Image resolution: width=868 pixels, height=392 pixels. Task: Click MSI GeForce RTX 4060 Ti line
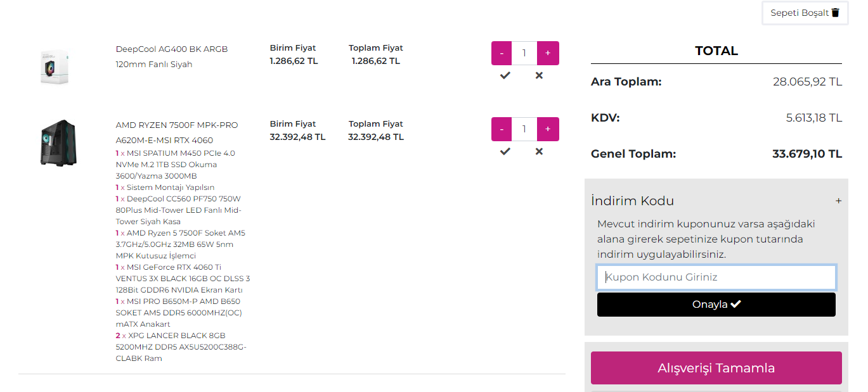[183, 279]
